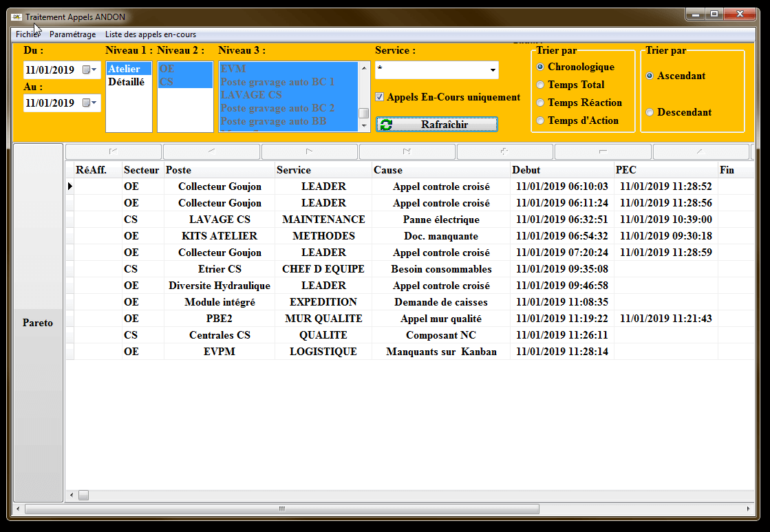Click the insert record plus navigator button
770x532 pixels.
504,152
